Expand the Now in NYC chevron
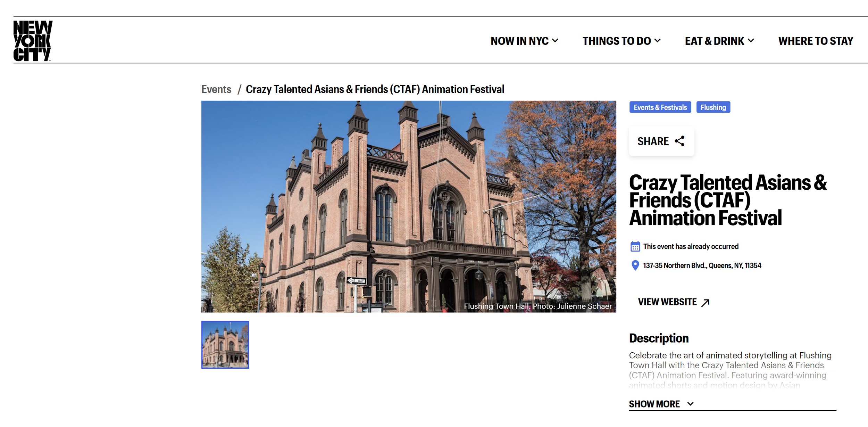868x427 pixels. pos(555,41)
